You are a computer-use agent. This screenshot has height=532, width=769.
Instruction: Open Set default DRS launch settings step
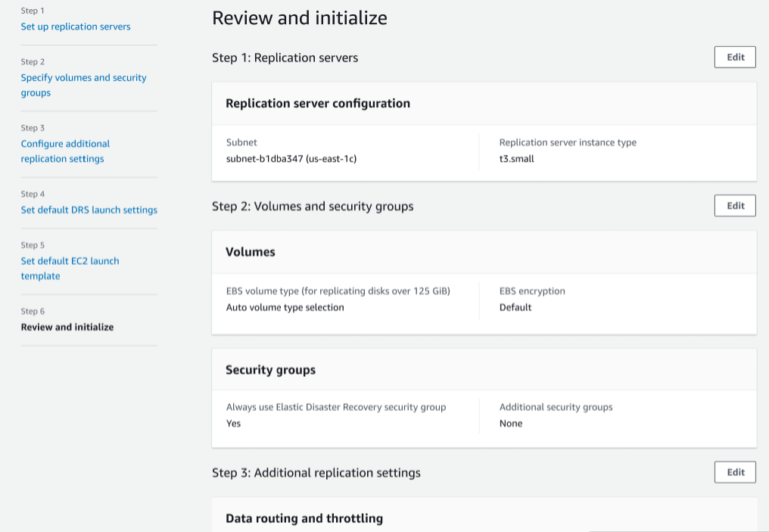(x=89, y=210)
